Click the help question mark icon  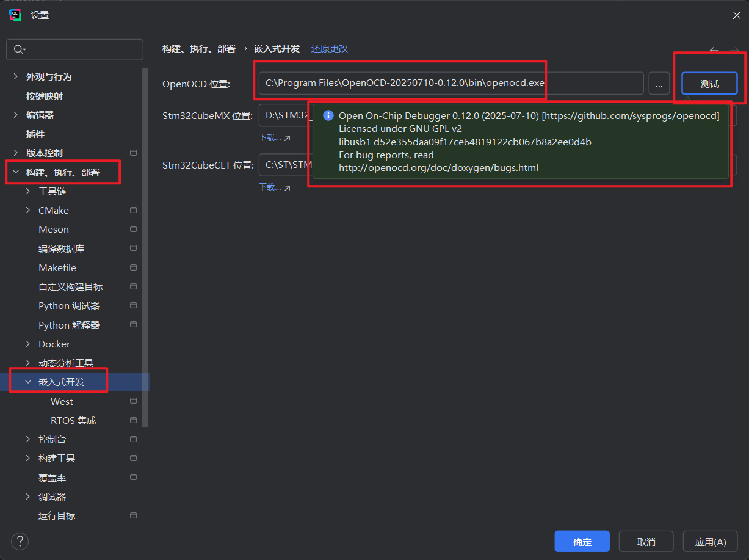pyautogui.click(x=20, y=541)
